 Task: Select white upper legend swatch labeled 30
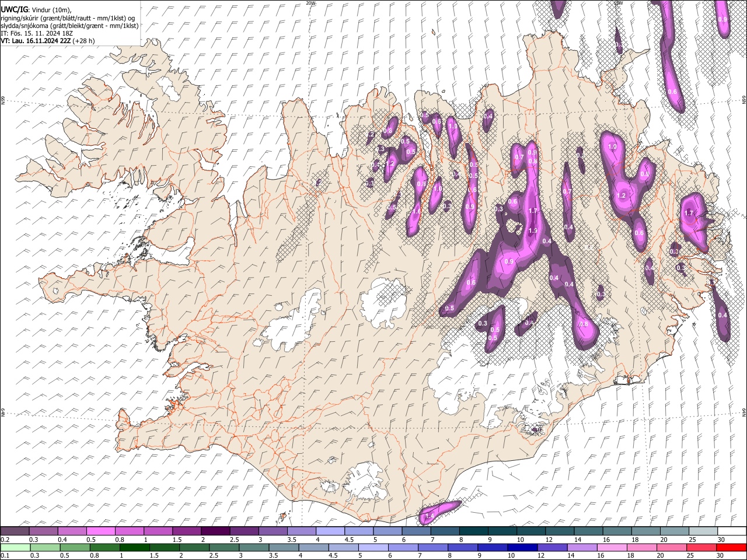(x=731, y=531)
